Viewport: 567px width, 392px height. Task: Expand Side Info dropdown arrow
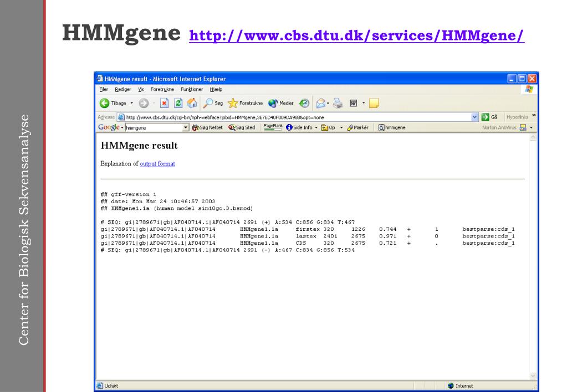tap(316, 127)
